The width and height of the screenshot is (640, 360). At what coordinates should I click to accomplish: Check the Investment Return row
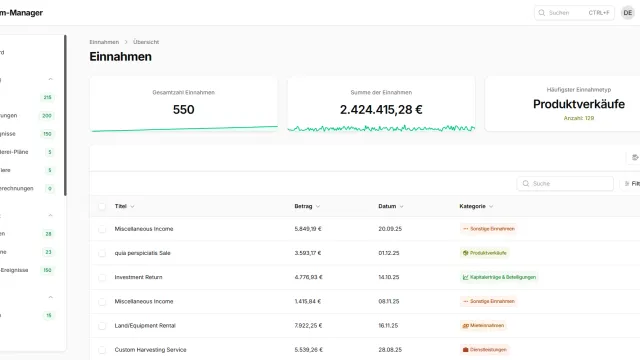click(102, 277)
